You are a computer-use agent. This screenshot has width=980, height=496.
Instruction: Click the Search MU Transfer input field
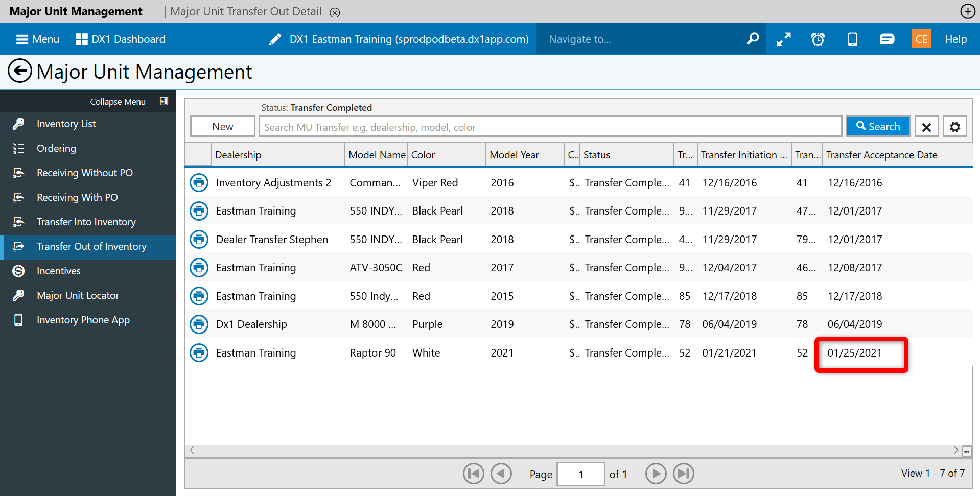click(550, 127)
